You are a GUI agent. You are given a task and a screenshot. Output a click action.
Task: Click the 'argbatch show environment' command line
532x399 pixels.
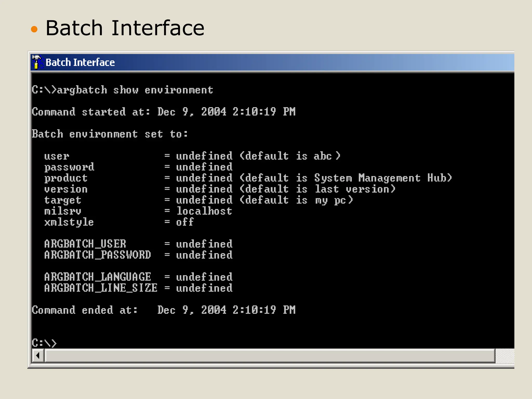(122, 90)
